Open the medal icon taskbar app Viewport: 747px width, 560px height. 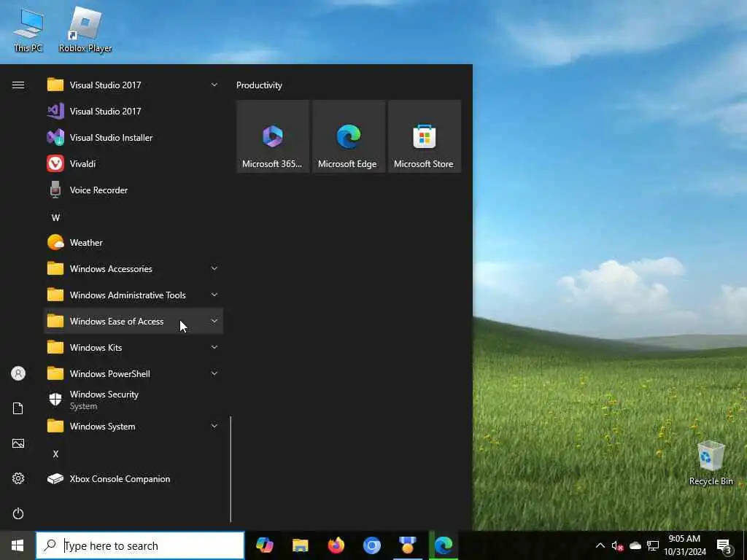(407, 545)
